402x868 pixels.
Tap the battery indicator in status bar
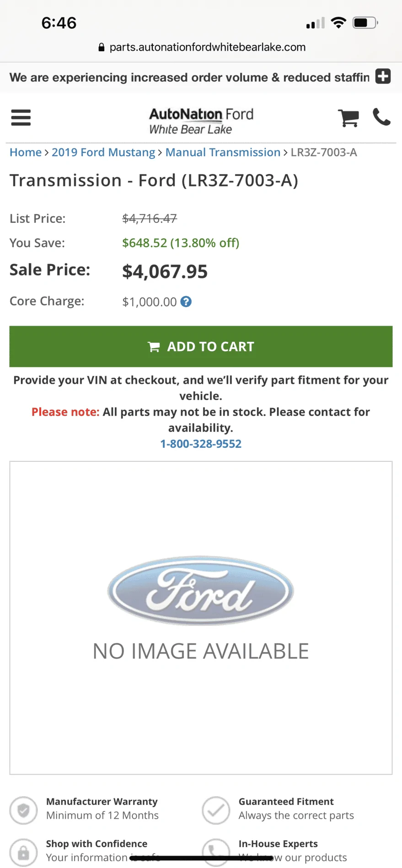click(x=365, y=23)
